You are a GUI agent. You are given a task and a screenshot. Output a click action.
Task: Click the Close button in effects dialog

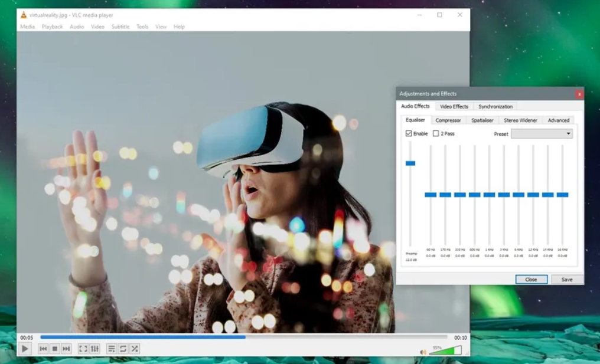(531, 280)
